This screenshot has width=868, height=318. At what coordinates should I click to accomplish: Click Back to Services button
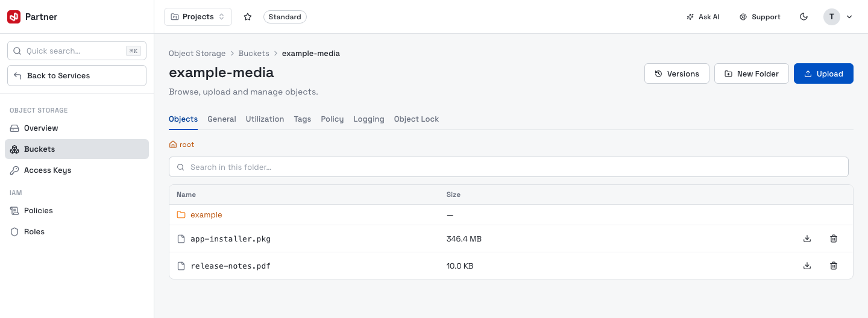(x=77, y=76)
